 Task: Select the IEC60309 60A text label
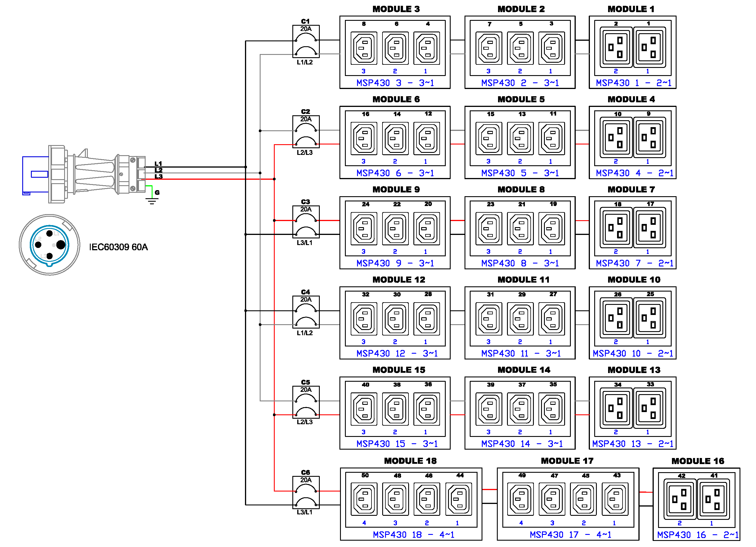118,247
